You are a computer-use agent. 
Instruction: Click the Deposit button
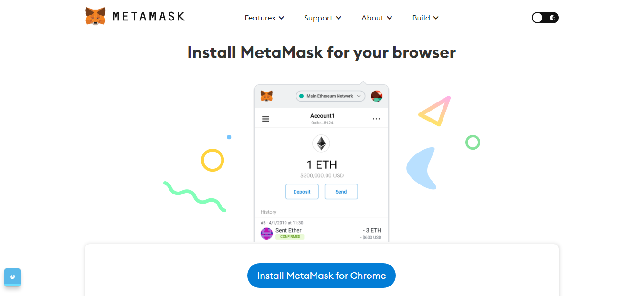click(302, 192)
